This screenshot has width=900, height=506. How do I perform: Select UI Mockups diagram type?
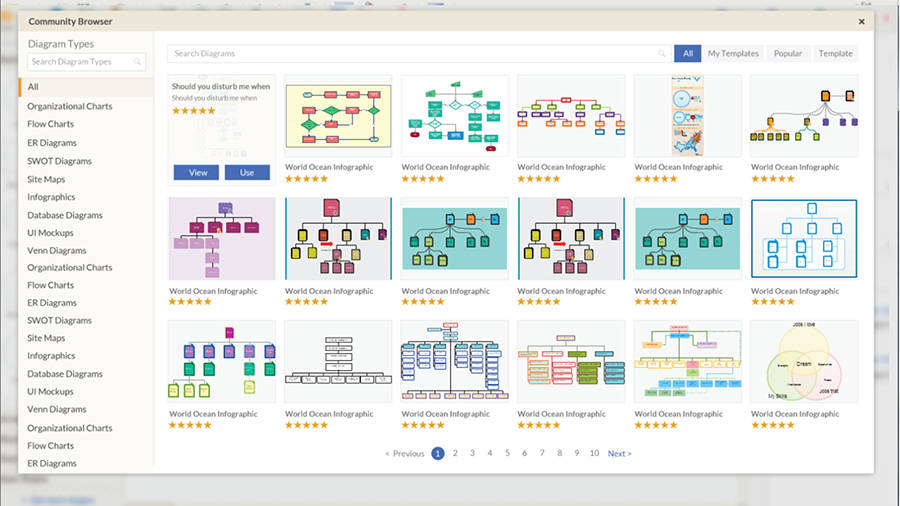(x=50, y=232)
